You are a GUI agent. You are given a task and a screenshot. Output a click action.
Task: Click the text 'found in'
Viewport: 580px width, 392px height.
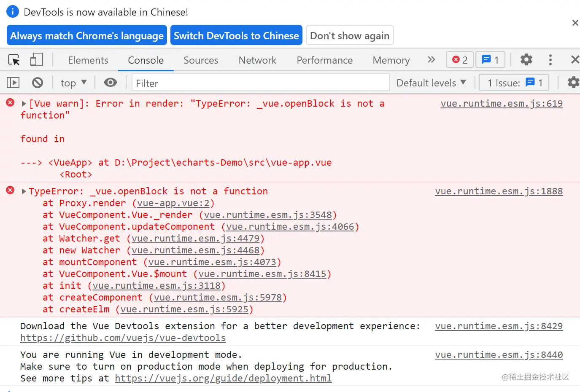tap(42, 139)
